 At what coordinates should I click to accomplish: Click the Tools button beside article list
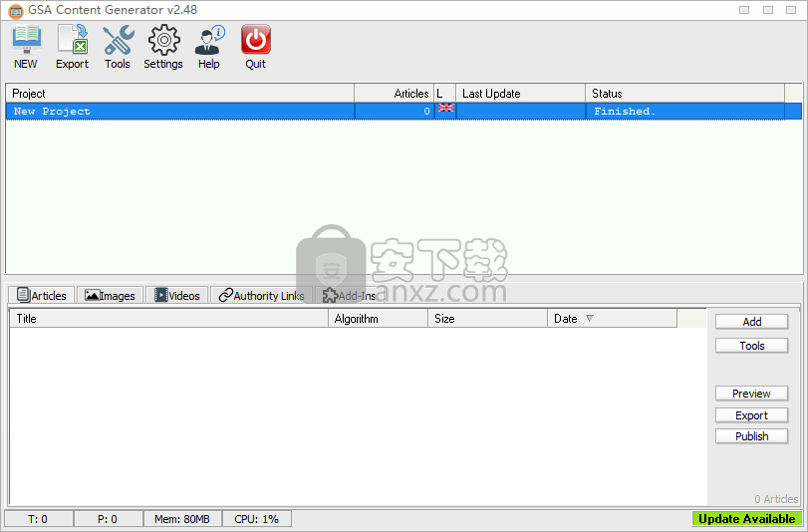752,346
